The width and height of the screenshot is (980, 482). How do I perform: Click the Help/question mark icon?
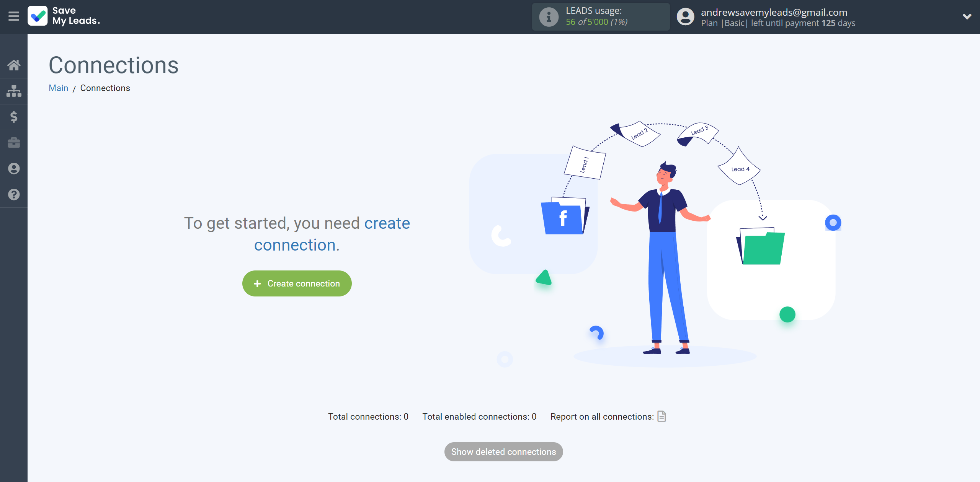[14, 194]
